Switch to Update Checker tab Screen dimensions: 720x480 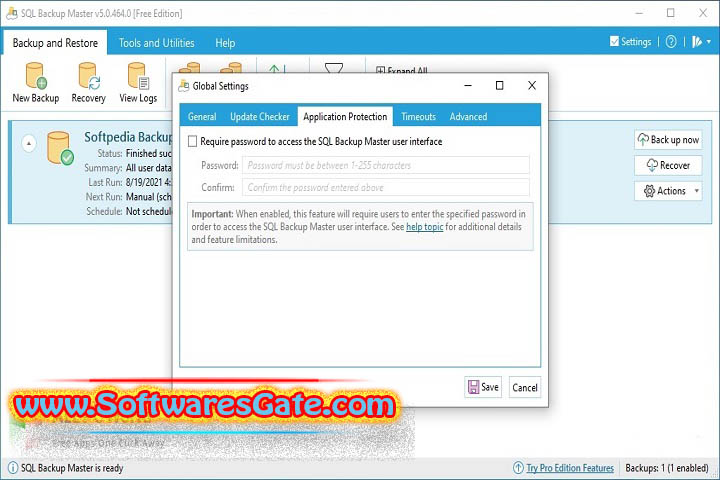point(260,117)
